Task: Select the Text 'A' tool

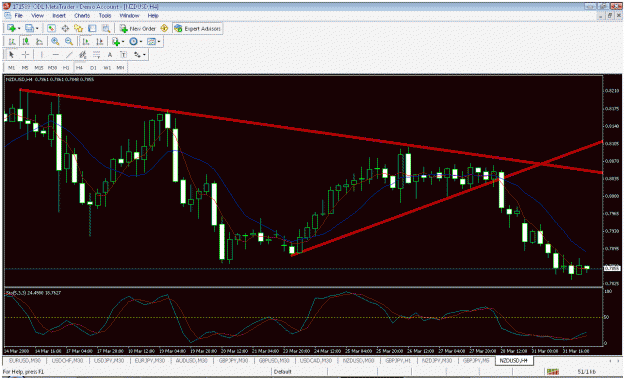Action: (x=110, y=55)
